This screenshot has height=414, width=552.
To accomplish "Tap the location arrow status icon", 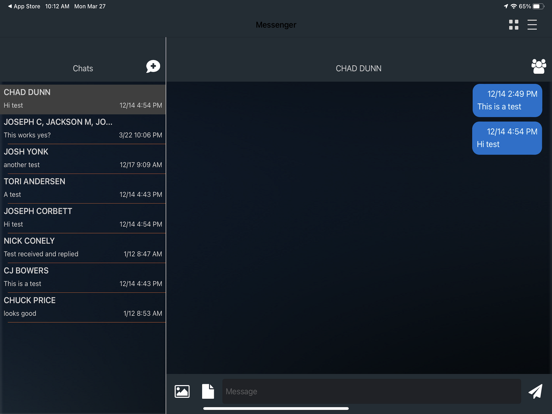I will point(506,6).
